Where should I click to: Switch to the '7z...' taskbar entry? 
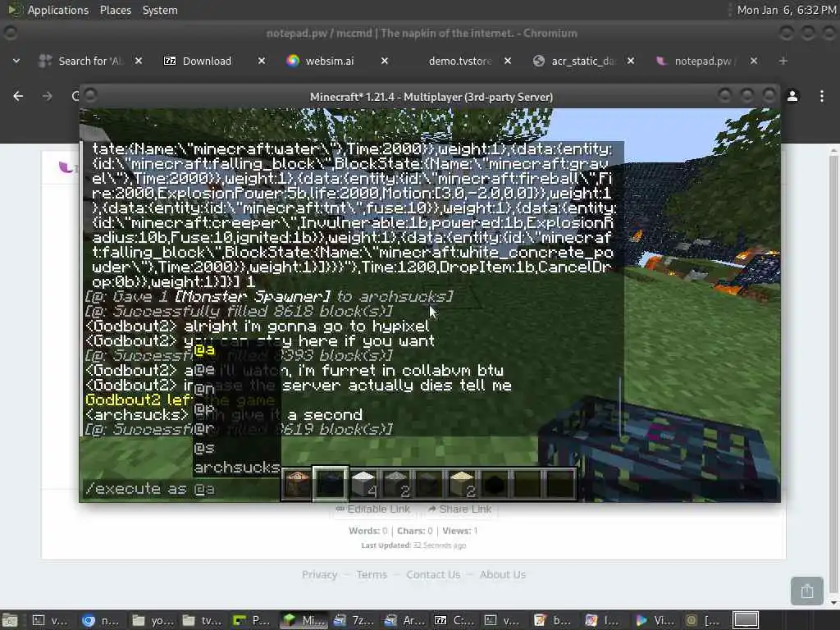(x=354, y=620)
